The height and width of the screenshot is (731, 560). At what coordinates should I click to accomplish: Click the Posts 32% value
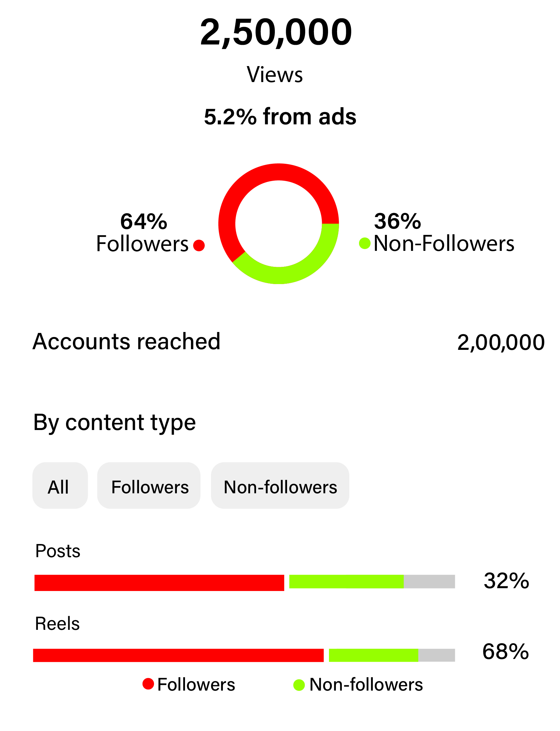pyautogui.click(x=506, y=581)
